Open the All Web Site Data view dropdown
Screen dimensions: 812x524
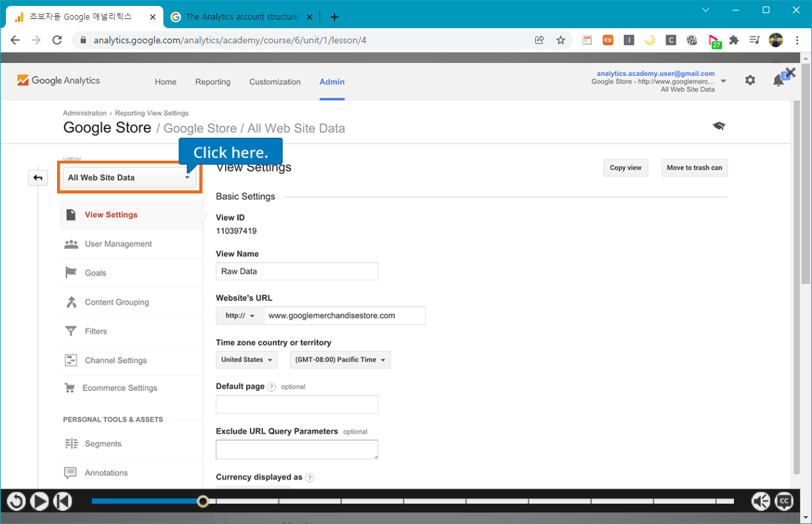[x=129, y=178]
